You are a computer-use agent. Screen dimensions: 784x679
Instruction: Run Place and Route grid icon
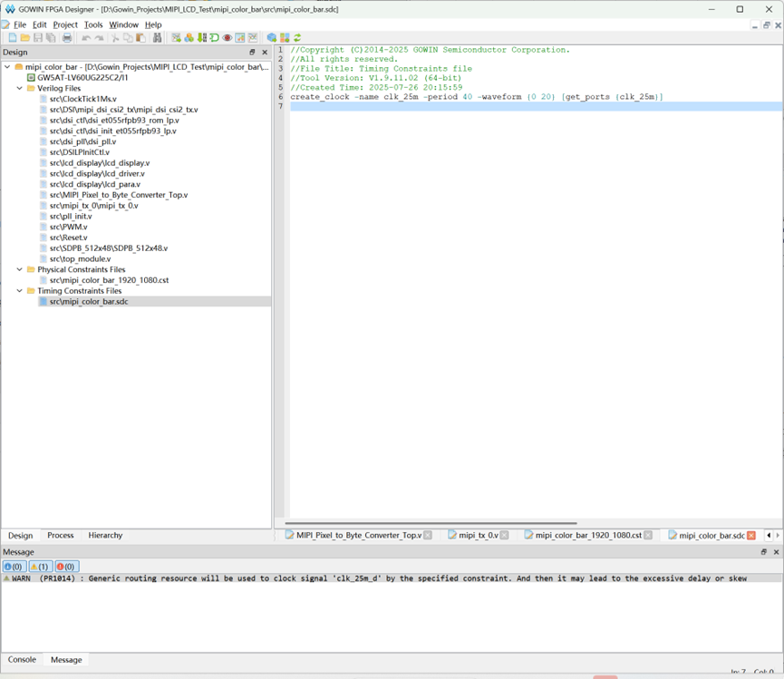285,37
